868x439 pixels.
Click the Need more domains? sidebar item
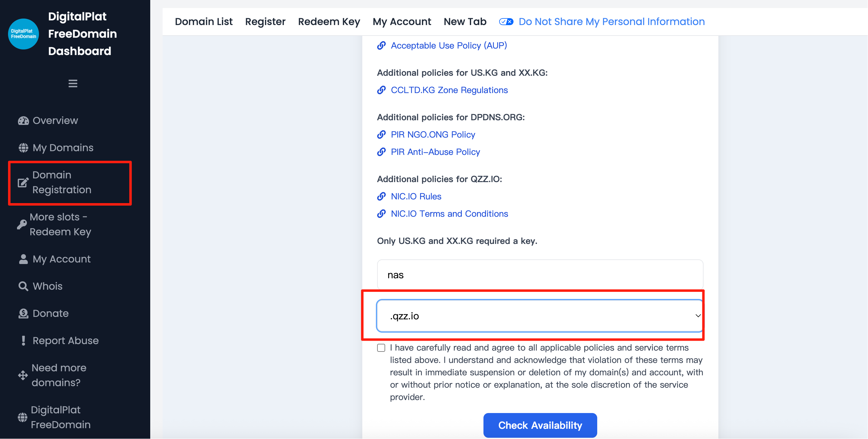click(x=59, y=375)
